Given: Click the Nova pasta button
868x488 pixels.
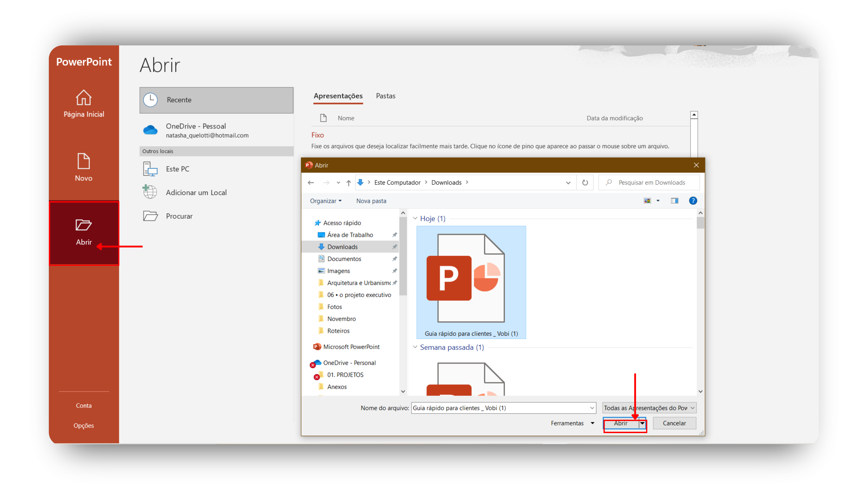Looking at the screenshot, I should 371,201.
